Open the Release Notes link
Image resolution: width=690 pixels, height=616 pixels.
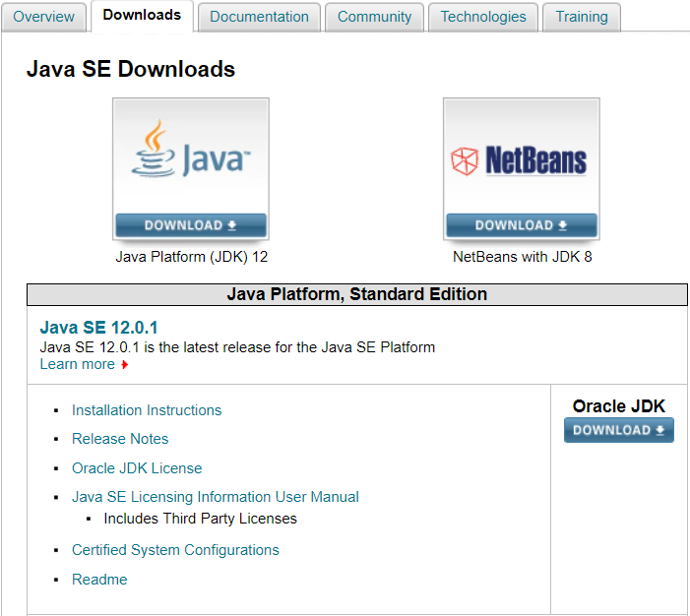(120, 439)
